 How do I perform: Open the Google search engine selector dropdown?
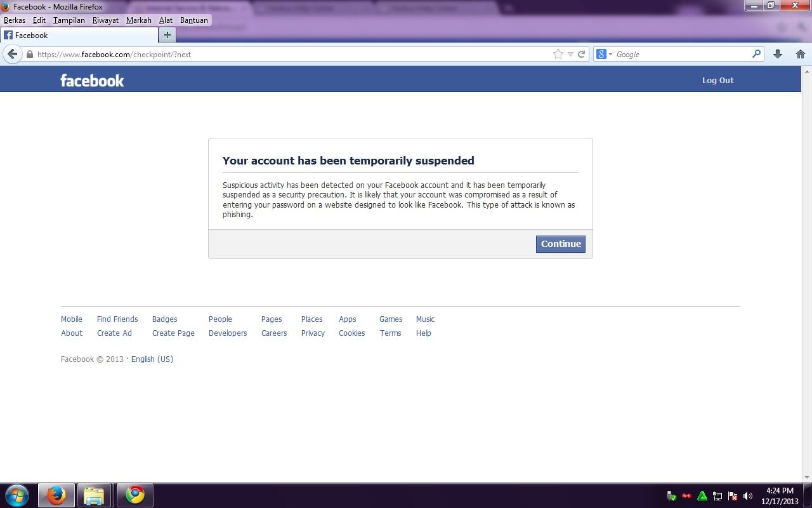604,54
